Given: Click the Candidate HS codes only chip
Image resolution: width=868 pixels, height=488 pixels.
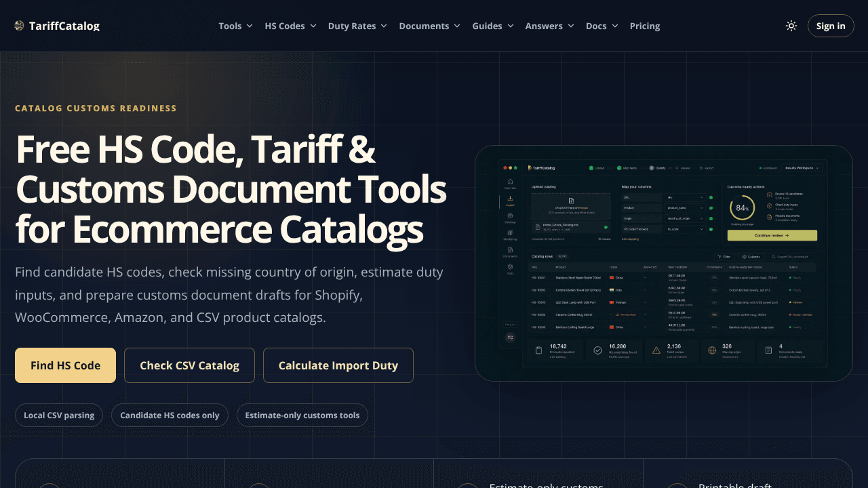Looking at the screenshot, I should click(170, 415).
